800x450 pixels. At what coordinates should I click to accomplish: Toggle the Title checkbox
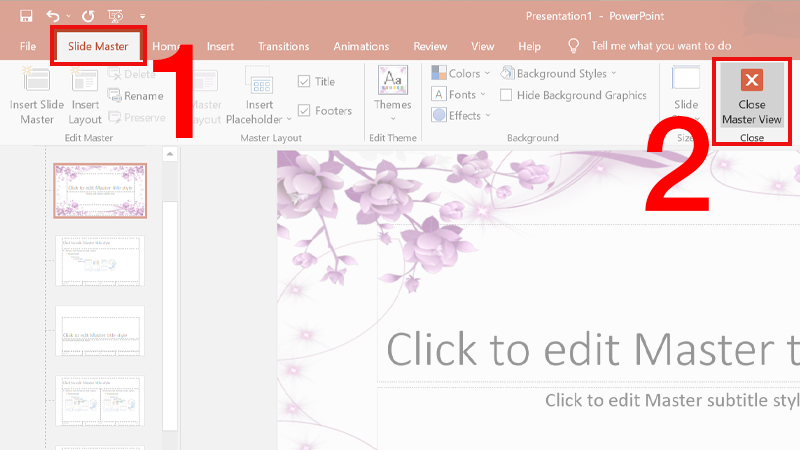pos(304,81)
